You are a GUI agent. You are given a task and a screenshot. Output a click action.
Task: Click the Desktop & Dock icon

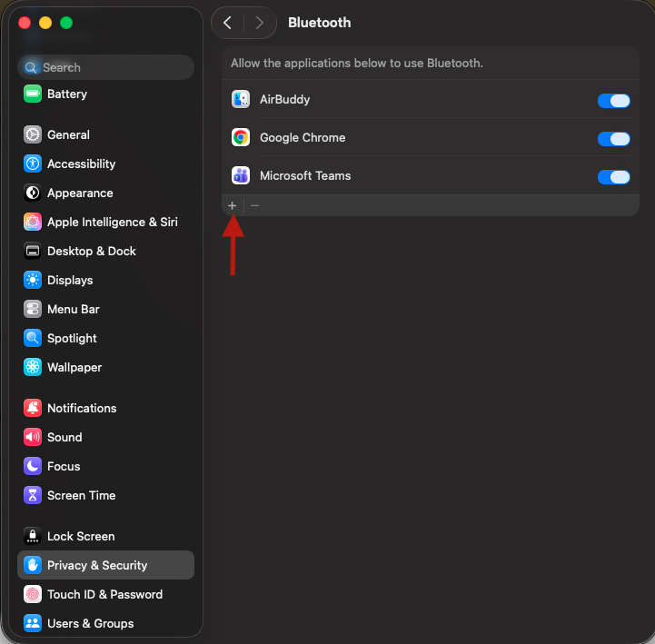click(33, 251)
